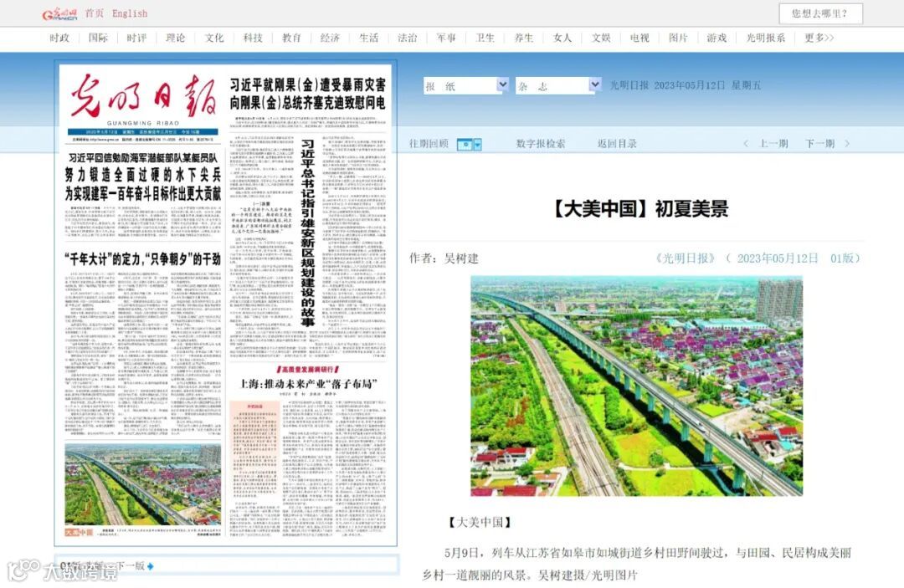This screenshot has width=904, height=588.
Task: Open the 法治 nav section
Action: (x=408, y=38)
